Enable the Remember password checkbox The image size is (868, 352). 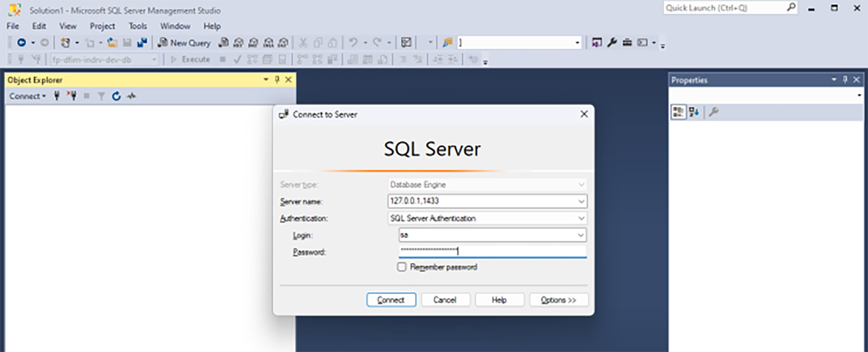tap(402, 267)
